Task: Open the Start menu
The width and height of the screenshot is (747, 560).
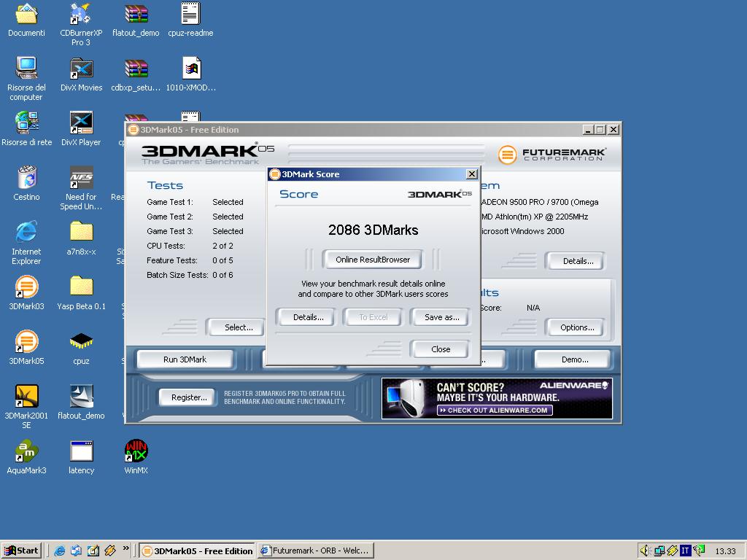Action: point(21,551)
